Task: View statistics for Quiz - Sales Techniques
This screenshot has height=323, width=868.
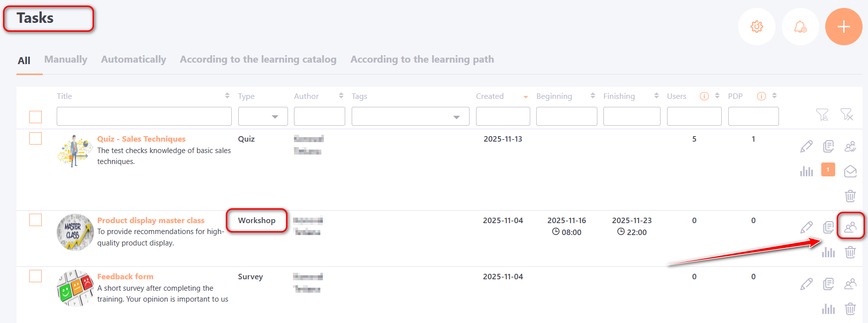Action: (806, 171)
